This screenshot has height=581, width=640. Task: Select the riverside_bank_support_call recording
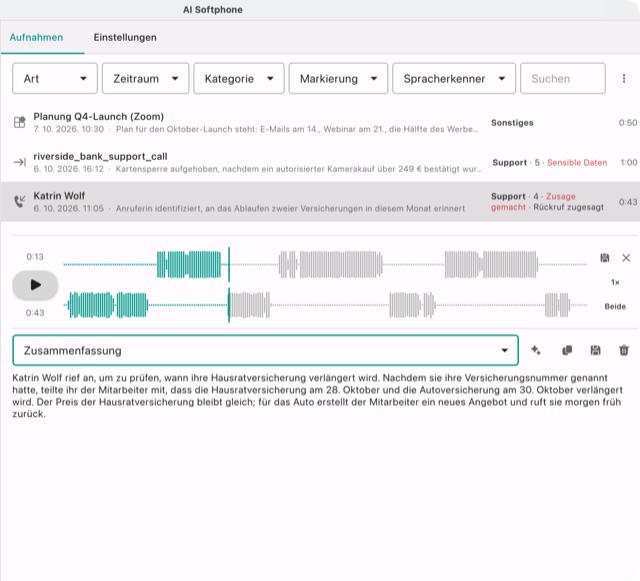(x=320, y=162)
